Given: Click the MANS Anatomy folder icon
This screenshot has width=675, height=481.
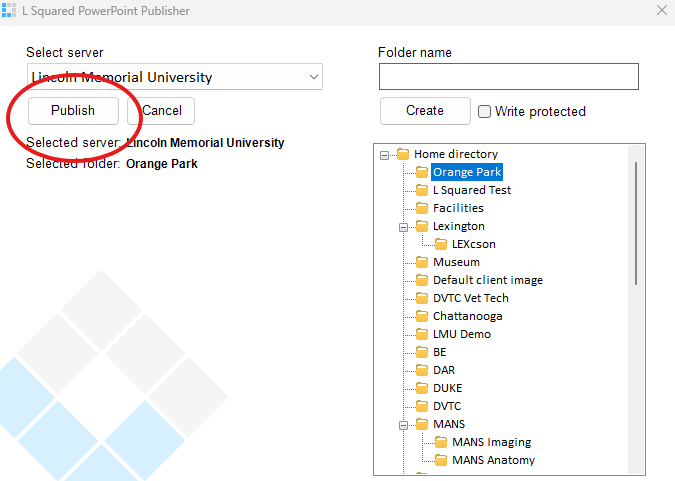Looking at the screenshot, I should [x=441, y=460].
